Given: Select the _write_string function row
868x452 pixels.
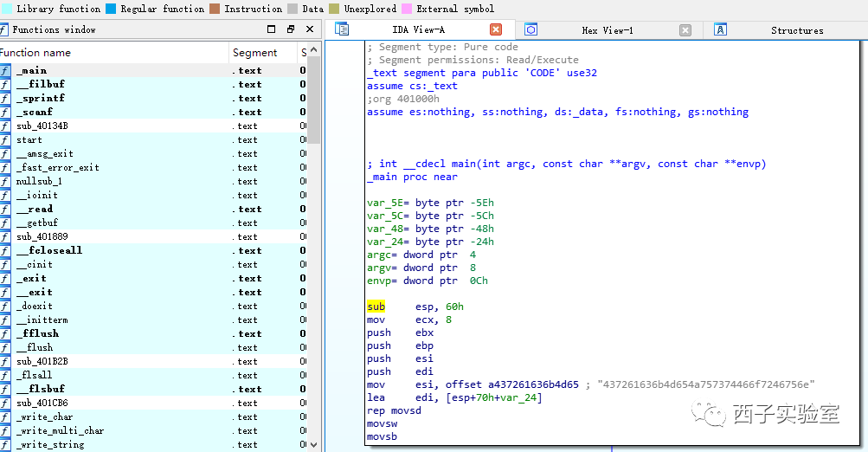Looking at the screenshot, I should pyautogui.click(x=154, y=444).
